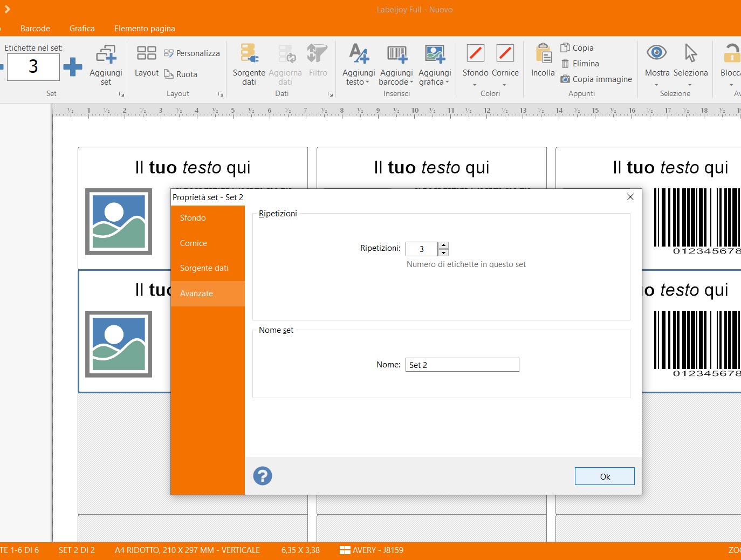Select Sfondo in dialog sidebar
This screenshot has width=741, height=560.
[x=208, y=218]
